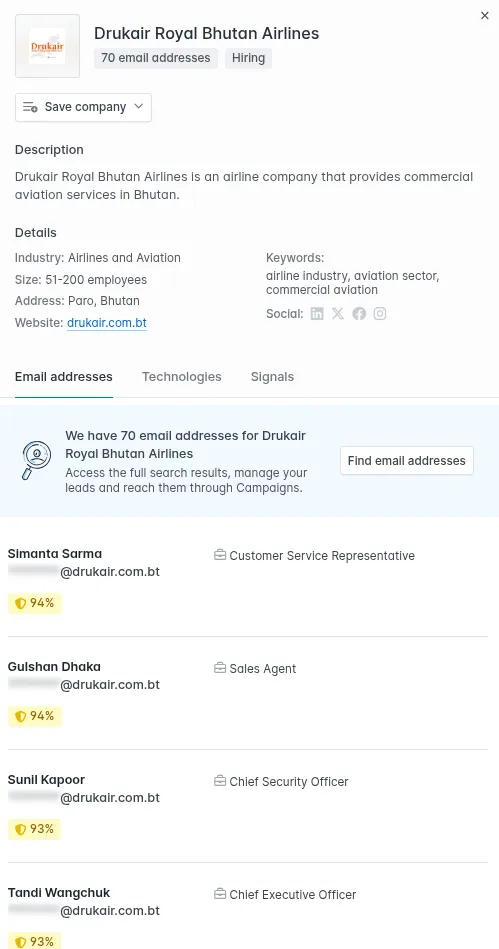The height and width of the screenshot is (949, 499).
Task: Click the Hiring tag
Action: [x=248, y=58]
